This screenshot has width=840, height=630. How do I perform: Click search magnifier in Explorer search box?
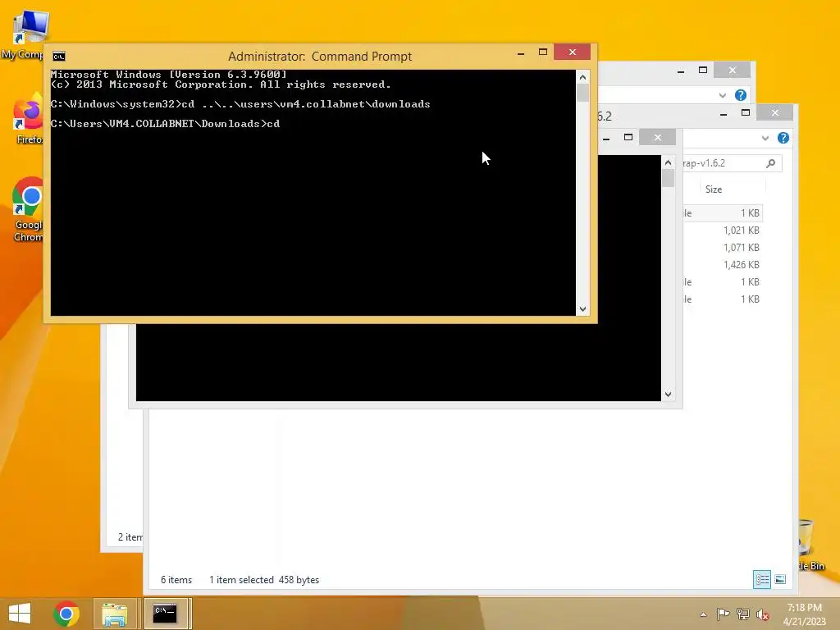pyautogui.click(x=770, y=163)
